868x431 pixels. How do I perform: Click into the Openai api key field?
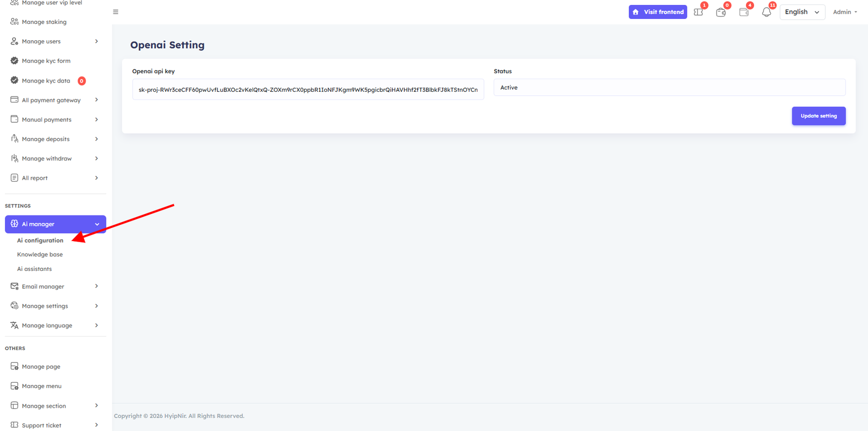[308, 90]
